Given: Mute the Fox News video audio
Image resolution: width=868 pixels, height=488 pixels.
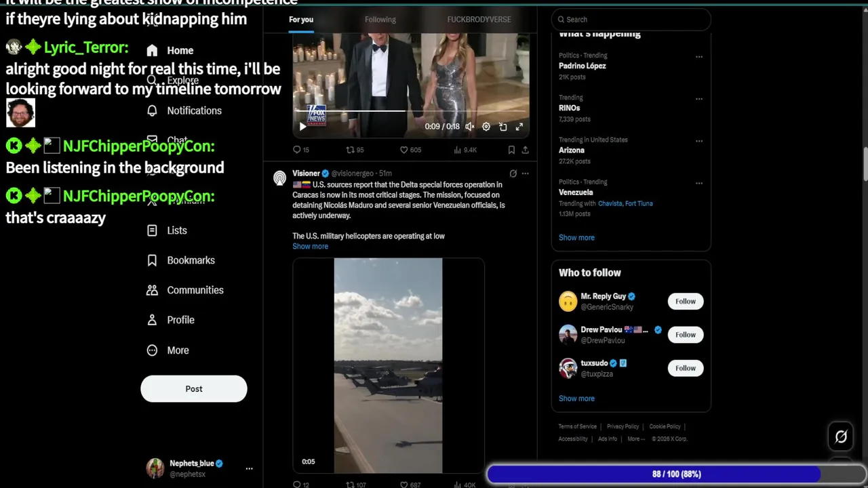Looking at the screenshot, I should click(x=469, y=127).
